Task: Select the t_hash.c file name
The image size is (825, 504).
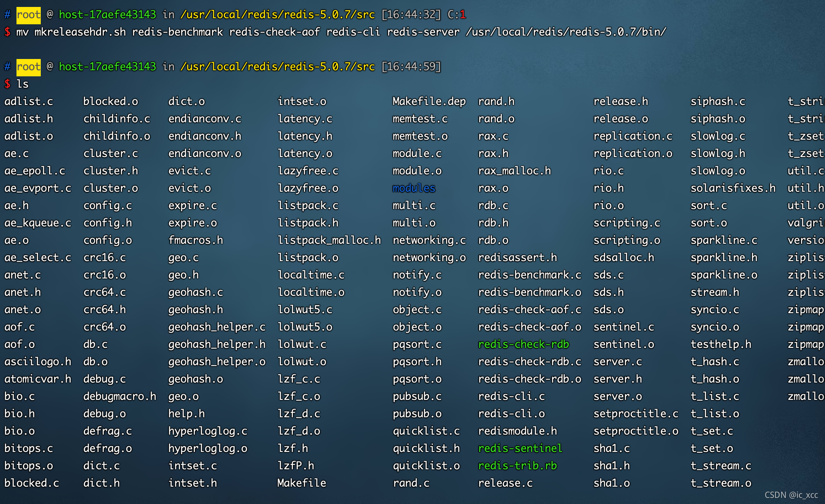Action: (715, 362)
